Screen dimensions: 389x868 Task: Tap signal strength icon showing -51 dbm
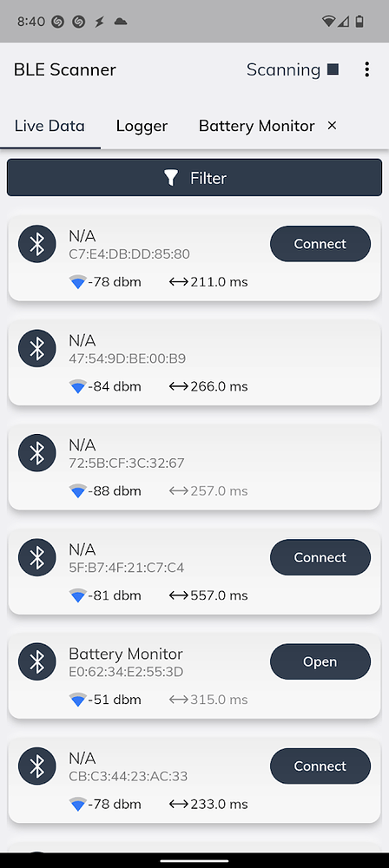pyautogui.click(x=78, y=700)
